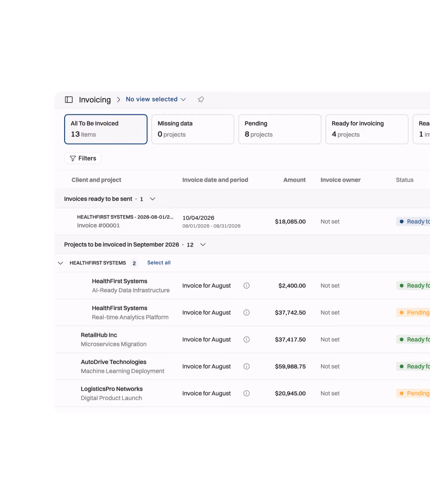This screenshot has height=504, width=430.
Task: Click the Pending status of LogisticsPro Networks
Action: pyautogui.click(x=413, y=394)
